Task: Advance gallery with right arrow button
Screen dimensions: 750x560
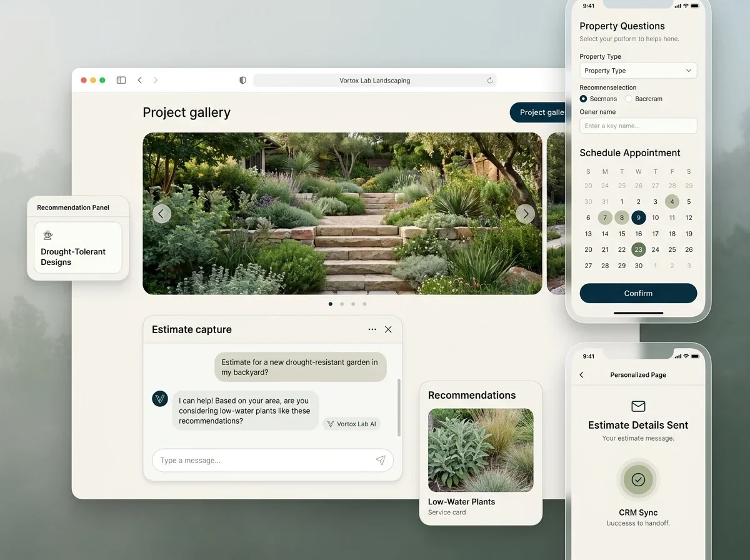Action: 525,214
